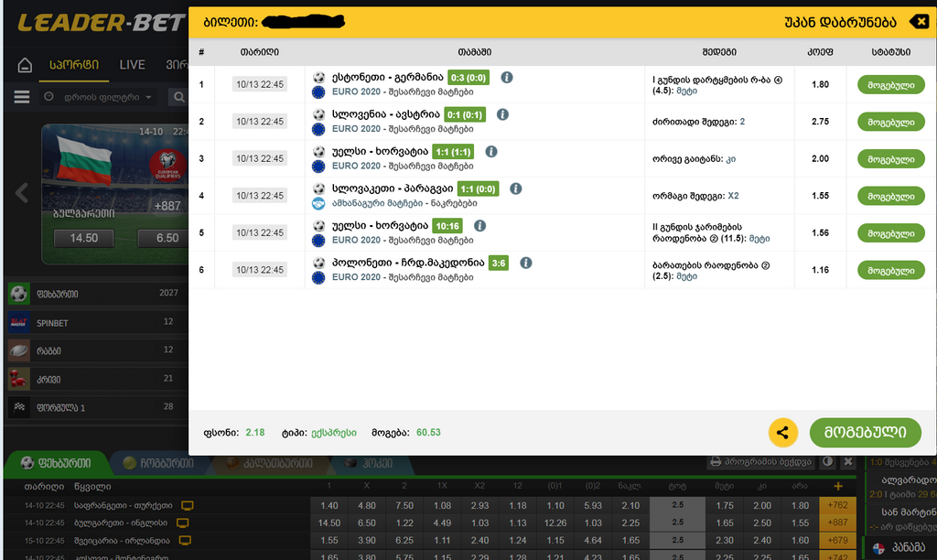
Task: Click the print program button
Action: click(760, 462)
